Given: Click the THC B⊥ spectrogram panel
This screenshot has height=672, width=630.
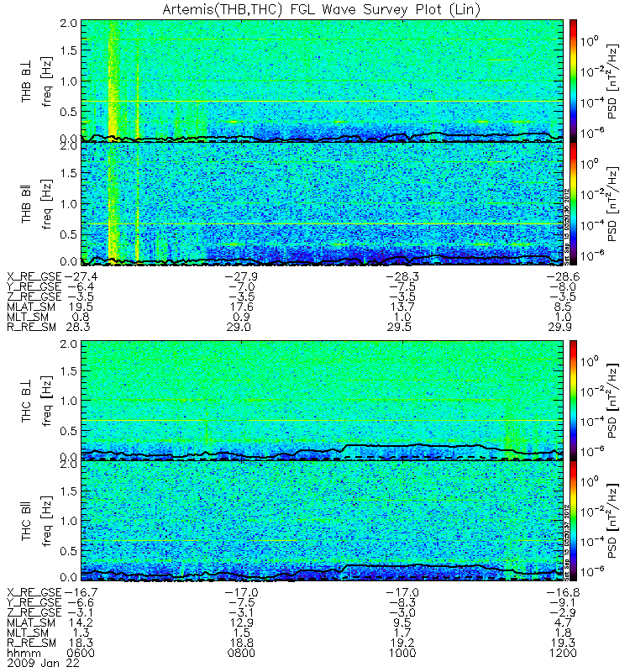Looking at the screenshot, I should (322, 401).
